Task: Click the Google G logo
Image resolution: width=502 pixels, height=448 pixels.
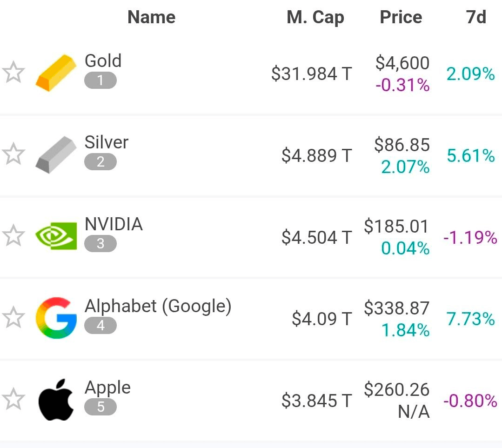Action: point(56,318)
